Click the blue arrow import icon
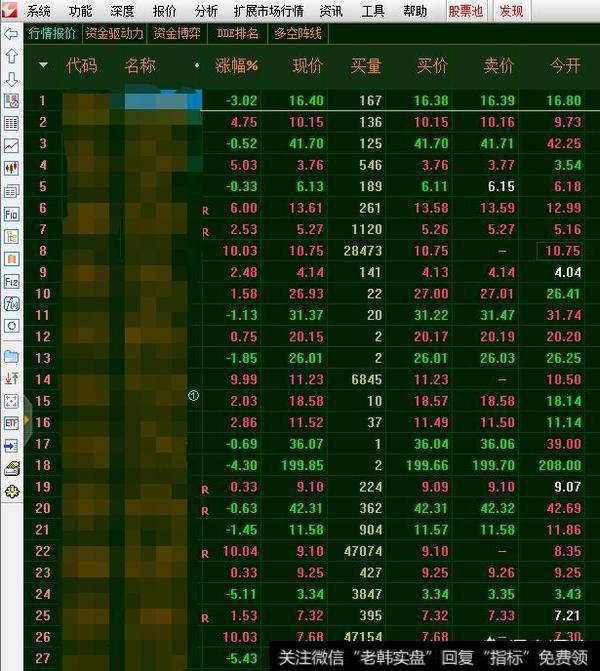This screenshot has height=671, width=600. point(11,446)
